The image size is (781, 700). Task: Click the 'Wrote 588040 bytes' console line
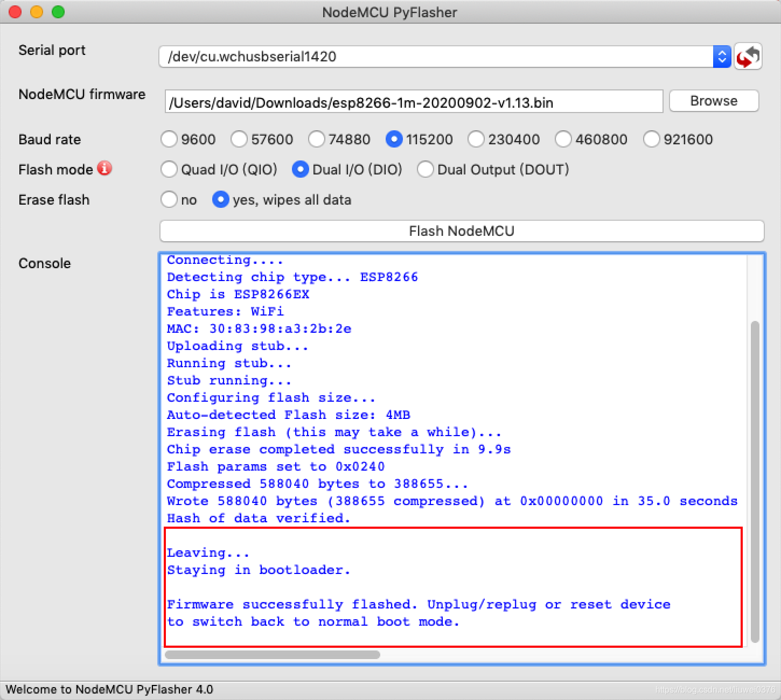tap(452, 501)
